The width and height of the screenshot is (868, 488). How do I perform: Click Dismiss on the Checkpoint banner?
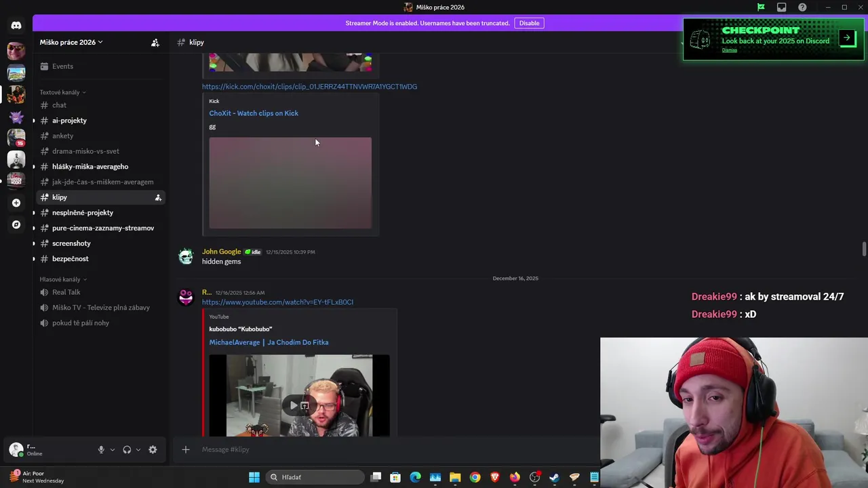tap(730, 50)
